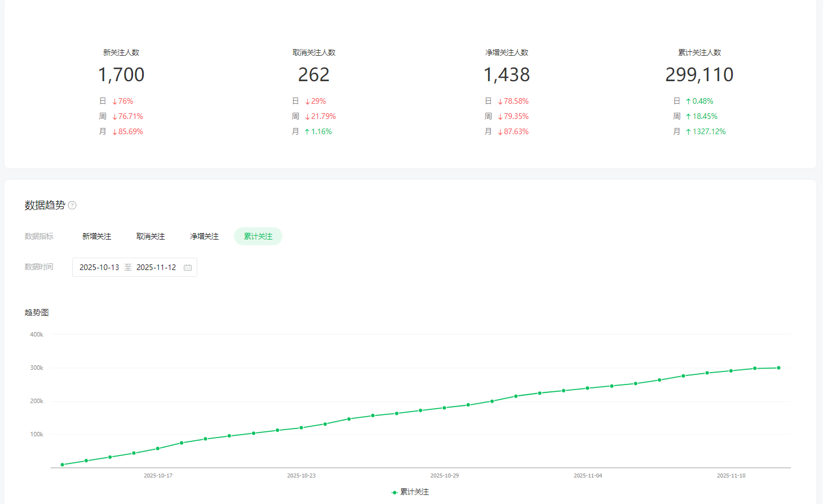Edit the end date 2025-11-12
The image size is (823, 504).
(156, 267)
